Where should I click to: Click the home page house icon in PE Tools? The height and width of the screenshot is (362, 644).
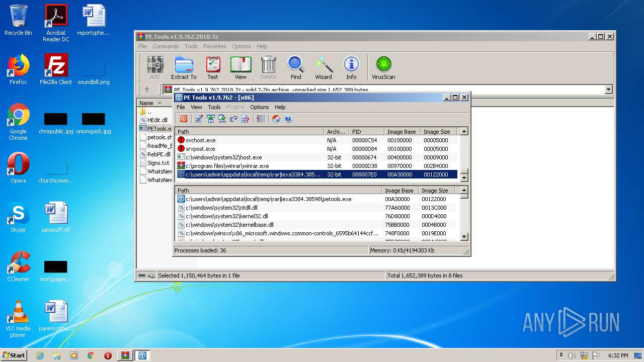pos(276,119)
